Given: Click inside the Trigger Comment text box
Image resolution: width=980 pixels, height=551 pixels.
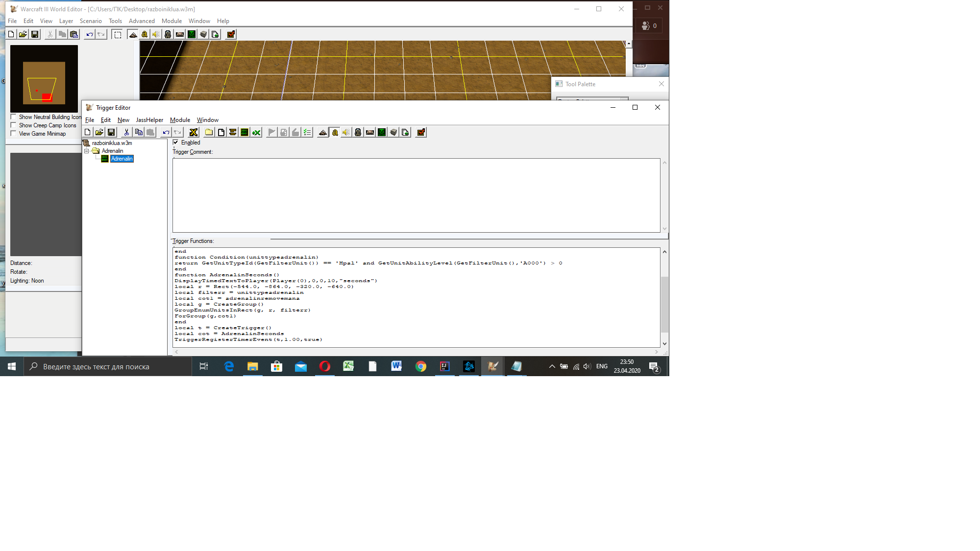Looking at the screenshot, I should click(416, 195).
